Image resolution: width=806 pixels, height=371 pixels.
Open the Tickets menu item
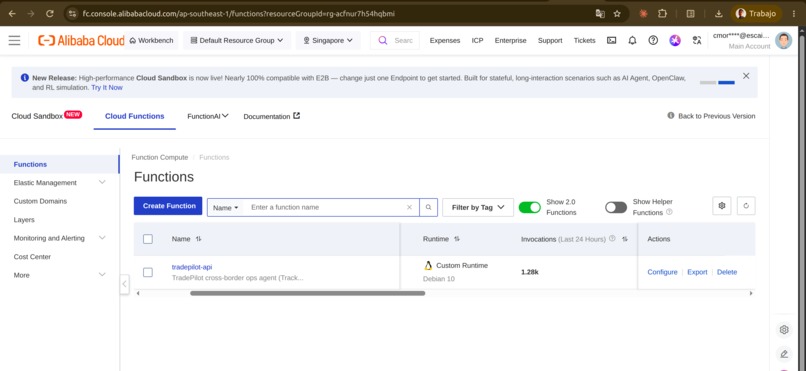coord(584,41)
